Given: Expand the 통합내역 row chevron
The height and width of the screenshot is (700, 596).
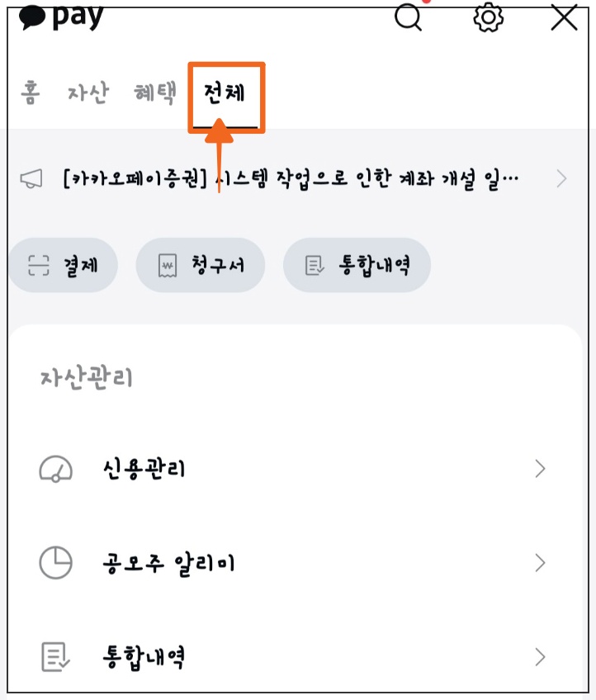Looking at the screenshot, I should tap(541, 657).
